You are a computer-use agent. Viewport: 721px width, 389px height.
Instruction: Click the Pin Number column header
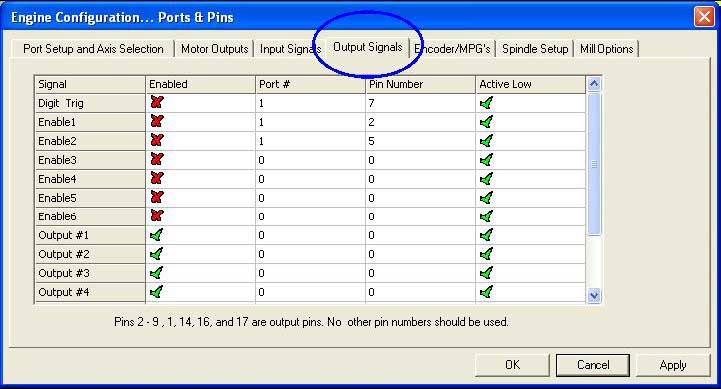[420, 84]
